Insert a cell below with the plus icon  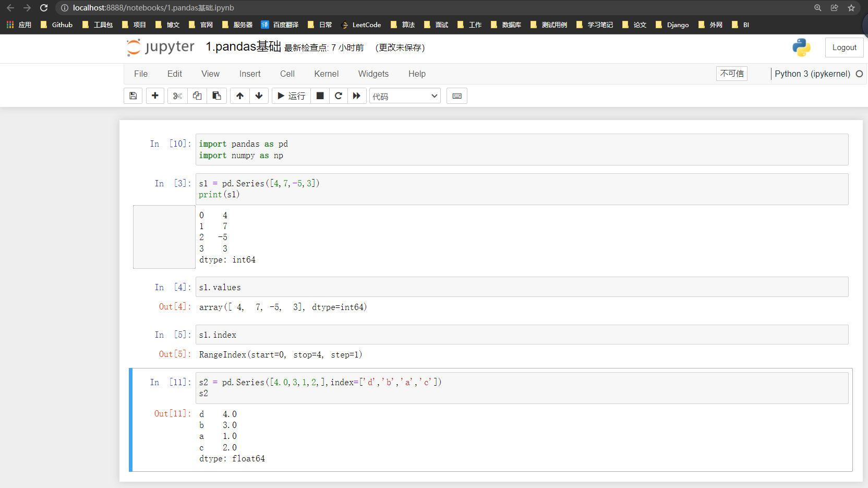click(155, 96)
